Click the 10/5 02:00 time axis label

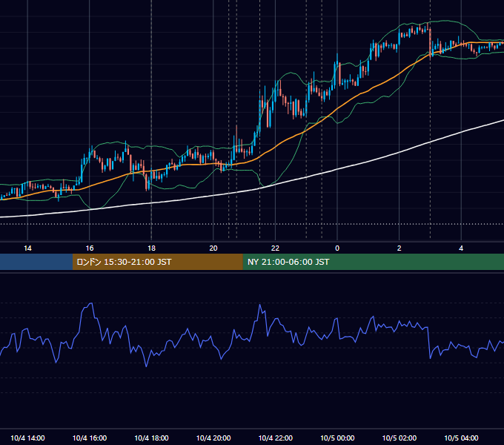(x=399, y=438)
